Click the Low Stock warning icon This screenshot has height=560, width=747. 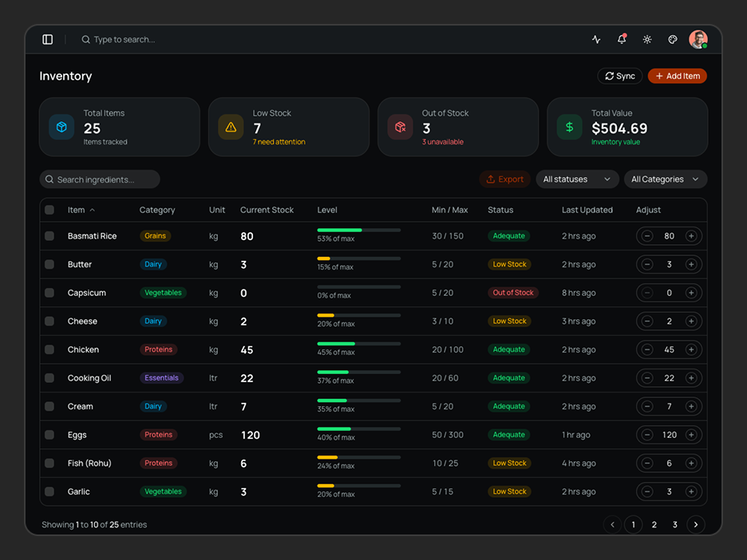(x=231, y=127)
